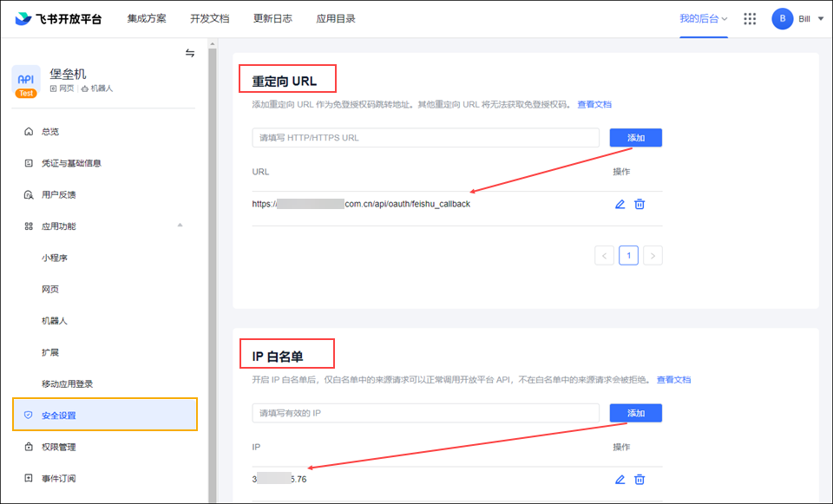The height and width of the screenshot is (504, 833).
Task: Go to 应用目录 in top navigation
Action: click(336, 19)
